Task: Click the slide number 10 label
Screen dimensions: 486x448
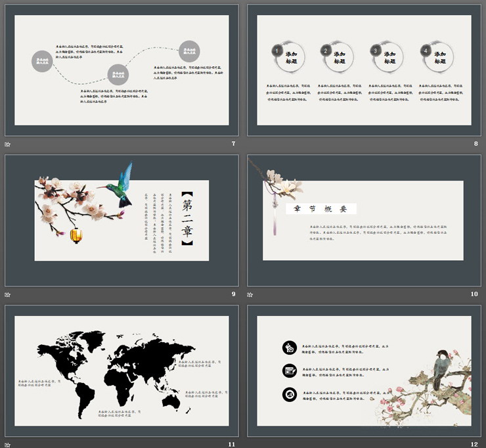Action: pyautogui.click(x=474, y=294)
